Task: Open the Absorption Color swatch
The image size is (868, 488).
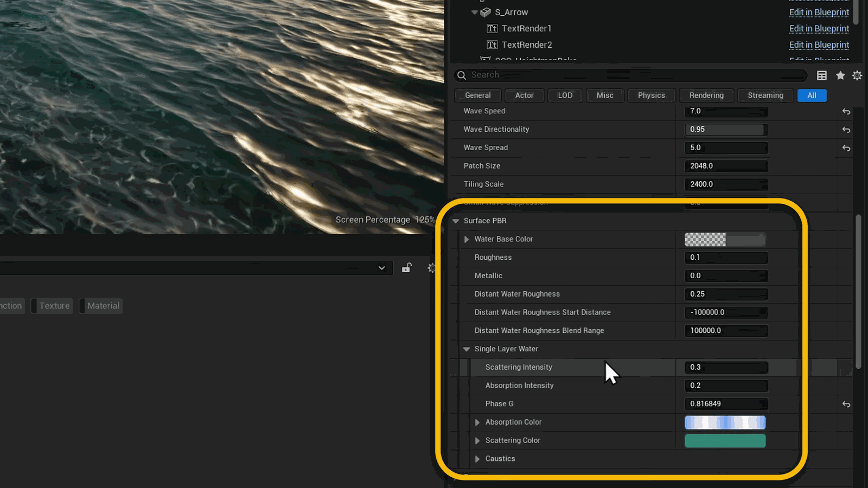Action: click(725, 422)
